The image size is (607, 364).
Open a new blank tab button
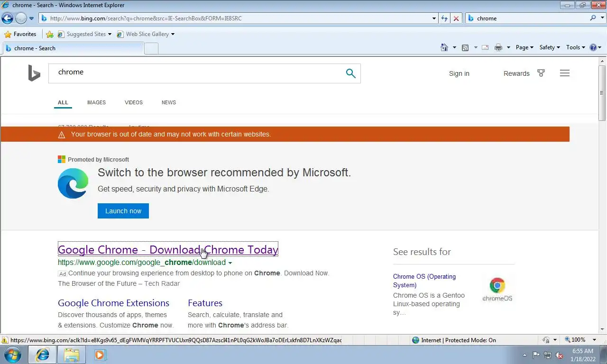pos(151,48)
